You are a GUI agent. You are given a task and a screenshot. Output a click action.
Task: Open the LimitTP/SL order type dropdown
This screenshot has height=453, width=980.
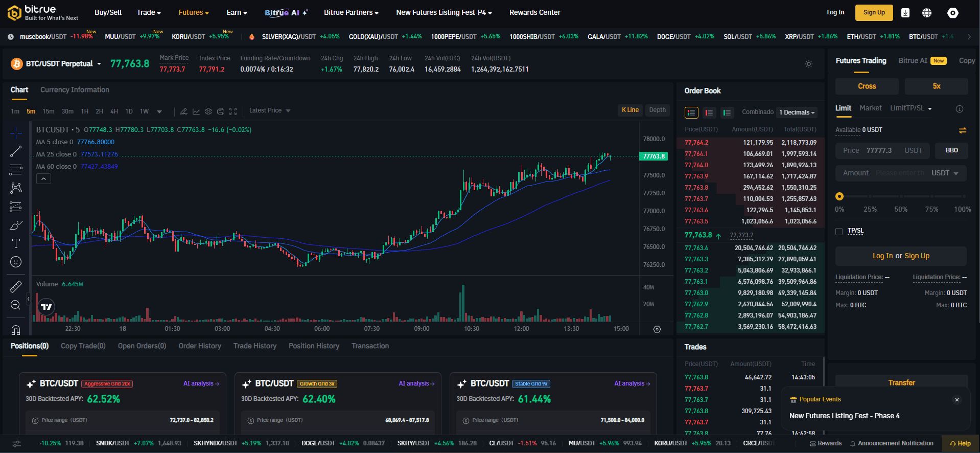911,108
